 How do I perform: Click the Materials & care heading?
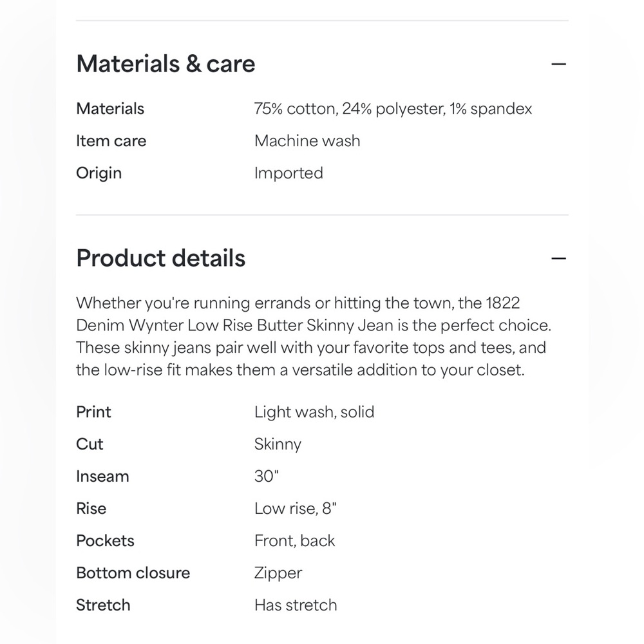(166, 64)
